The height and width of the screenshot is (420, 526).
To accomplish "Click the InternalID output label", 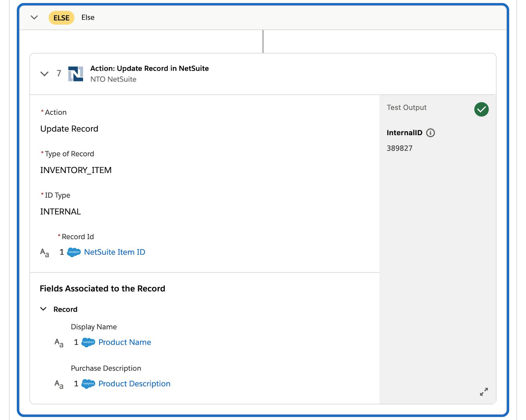I will (404, 133).
